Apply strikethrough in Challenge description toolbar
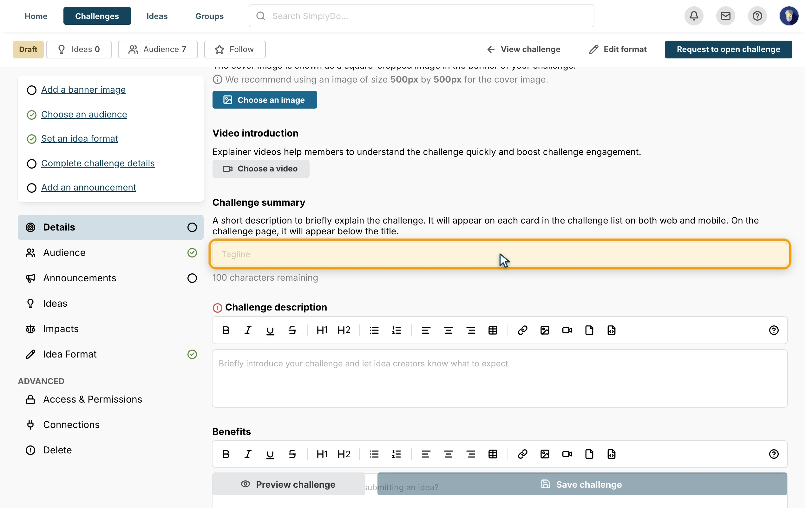The image size is (812, 508). [292, 330]
